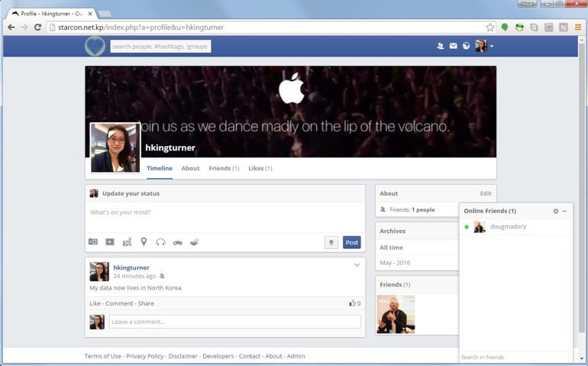Switch to the About profile tab
This screenshot has height=366, width=588.
point(190,168)
